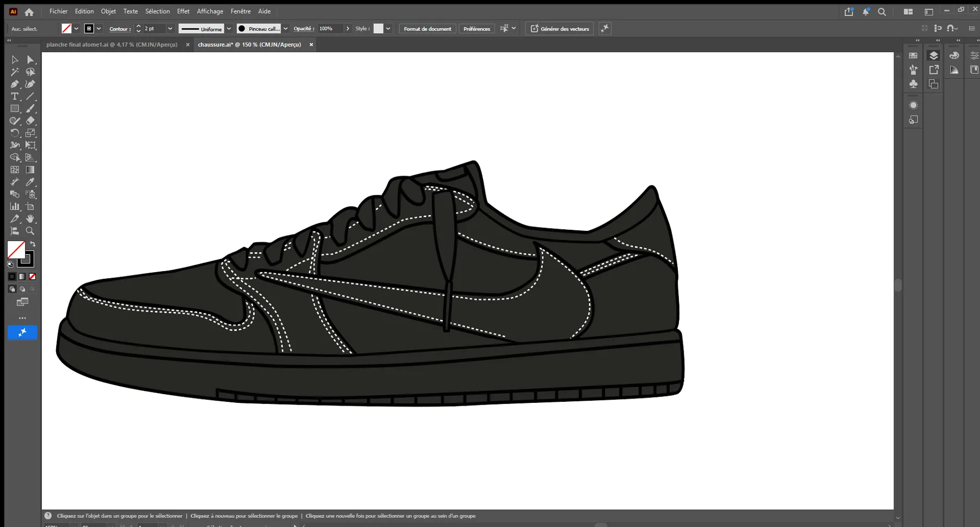The width and height of the screenshot is (980, 527).
Task: Swap fill and stroke colors arrow
Action: (x=33, y=244)
